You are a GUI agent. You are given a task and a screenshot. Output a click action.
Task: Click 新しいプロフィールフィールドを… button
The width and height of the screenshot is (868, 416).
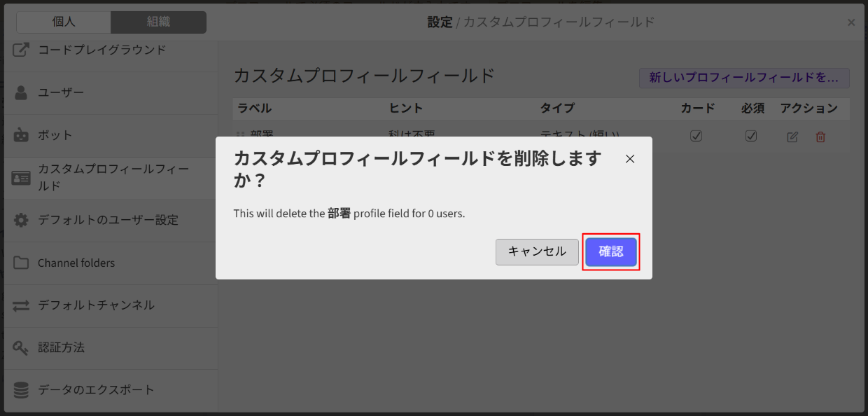(743, 78)
